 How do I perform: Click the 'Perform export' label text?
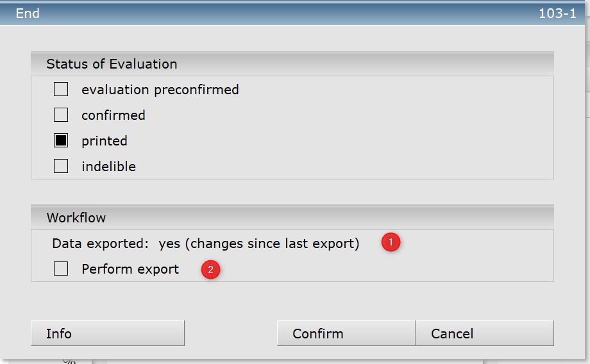130,269
